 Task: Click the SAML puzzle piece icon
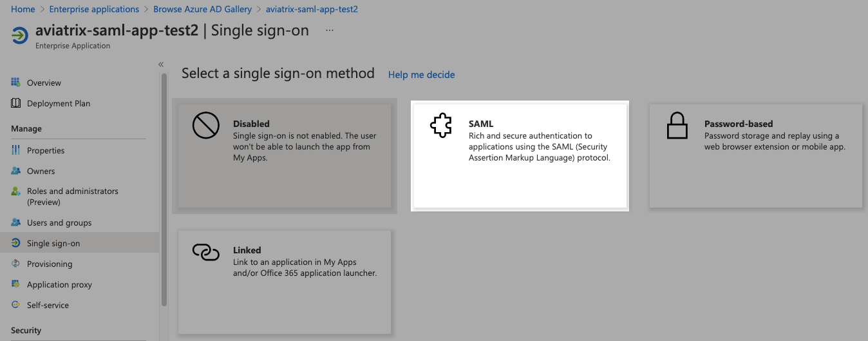pyautogui.click(x=441, y=125)
